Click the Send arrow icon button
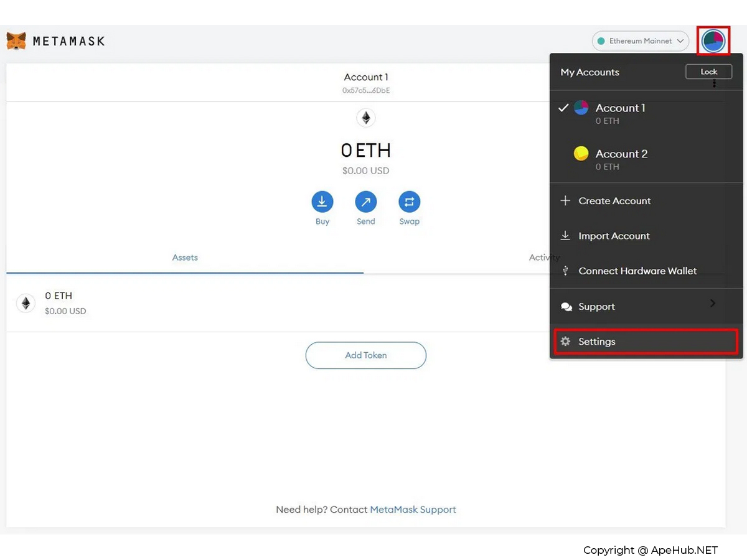Image resolution: width=747 pixels, height=560 pixels. [x=366, y=202]
